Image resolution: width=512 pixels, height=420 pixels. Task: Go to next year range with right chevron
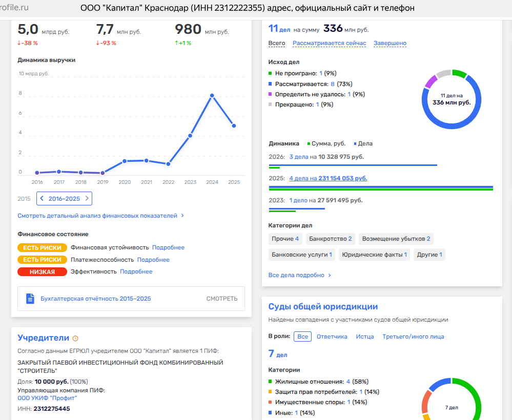point(87,198)
